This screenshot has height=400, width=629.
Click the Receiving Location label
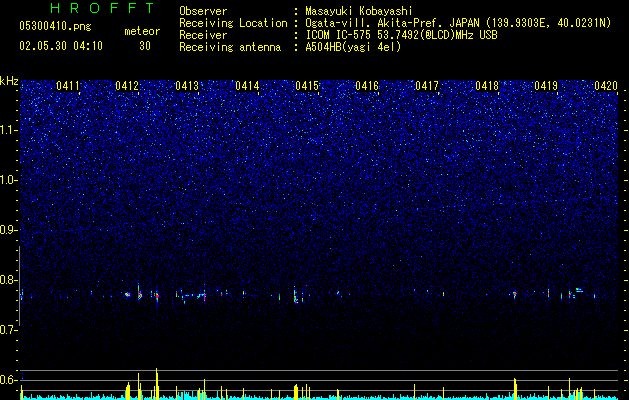click(233, 23)
